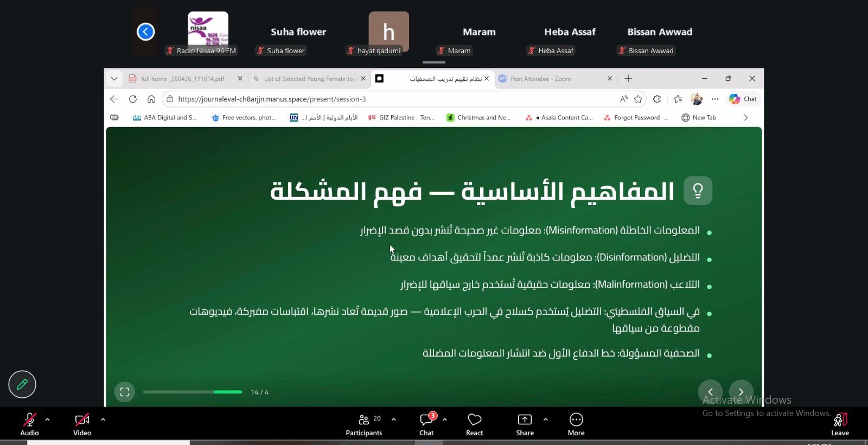The width and height of the screenshot is (868, 445).
Task: Switch to List of Selected Young Female tab
Action: [x=310, y=79]
